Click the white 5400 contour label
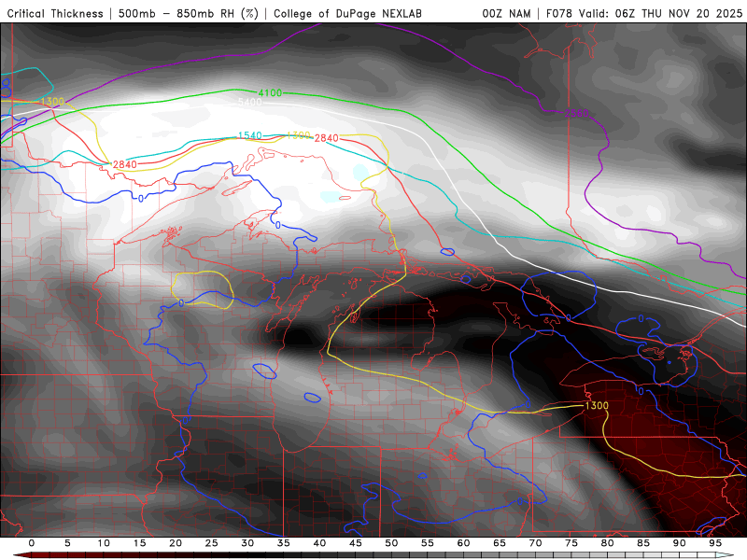This screenshot has height=560, width=747. (249, 102)
